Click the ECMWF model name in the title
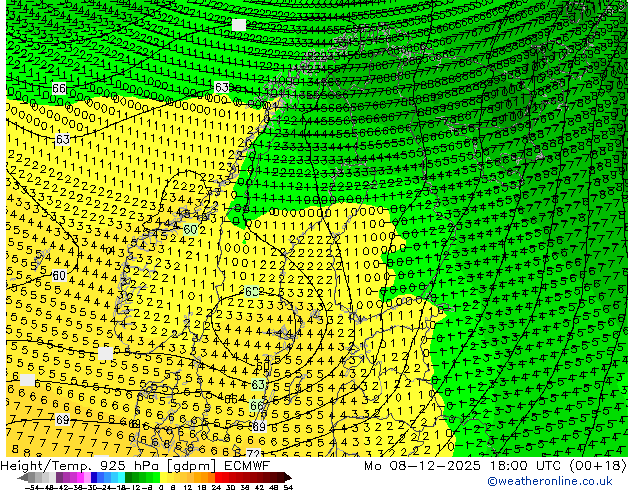The image size is (634, 490). coord(247,465)
